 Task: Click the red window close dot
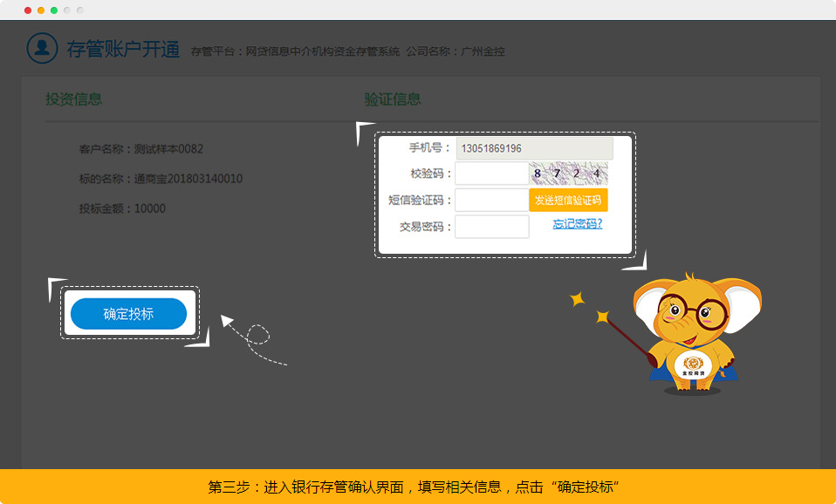[28, 10]
